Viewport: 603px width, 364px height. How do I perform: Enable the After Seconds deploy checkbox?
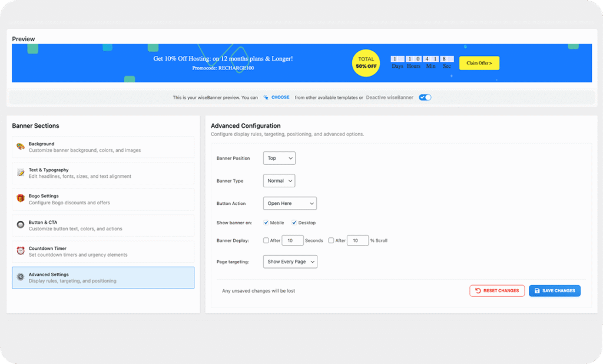[x=266, y=240]
